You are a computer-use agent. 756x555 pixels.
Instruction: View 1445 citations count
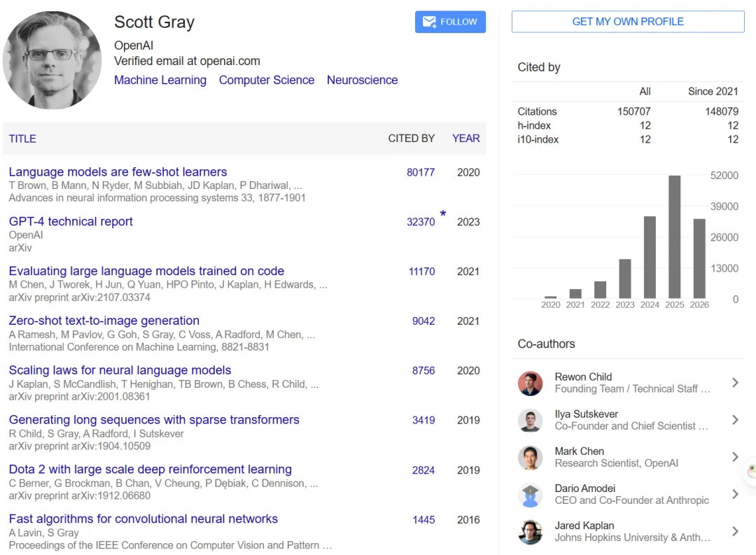click(423, 520)
